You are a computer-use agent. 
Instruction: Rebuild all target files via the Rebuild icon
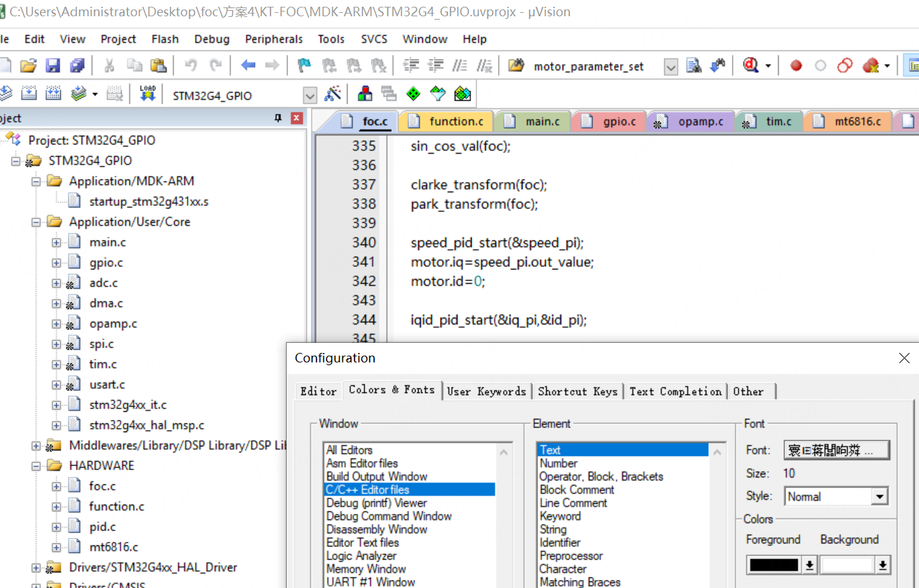tap(53, 93)
